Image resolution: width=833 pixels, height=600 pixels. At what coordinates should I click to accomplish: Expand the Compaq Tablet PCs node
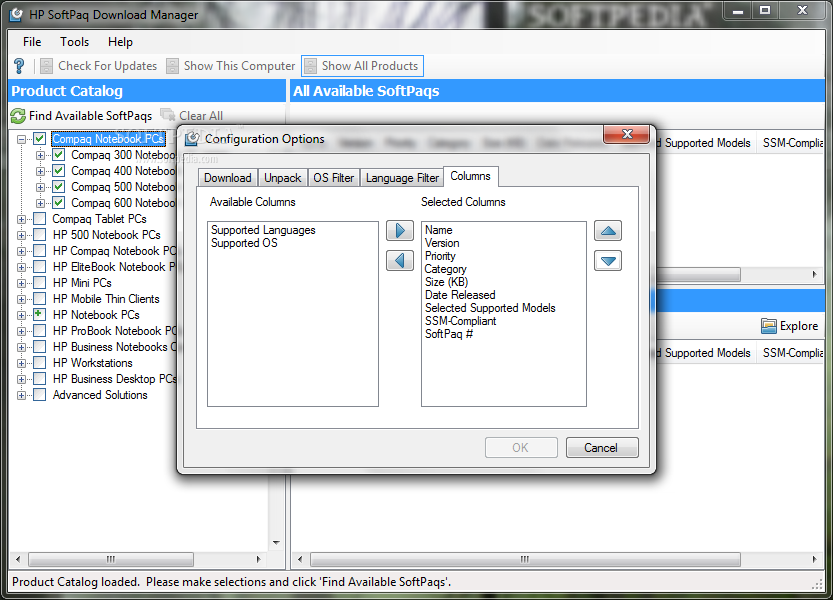(x=21, y=219)
